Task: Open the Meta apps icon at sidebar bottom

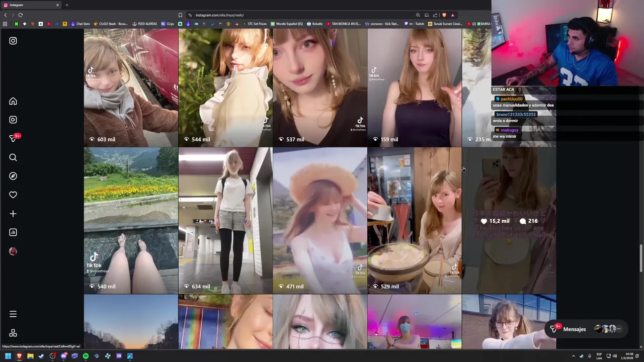Action: click(x=13, y=333)
